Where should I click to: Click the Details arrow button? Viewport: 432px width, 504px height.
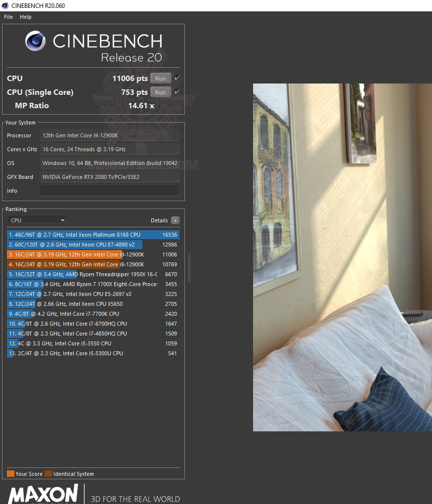(175, 220)
